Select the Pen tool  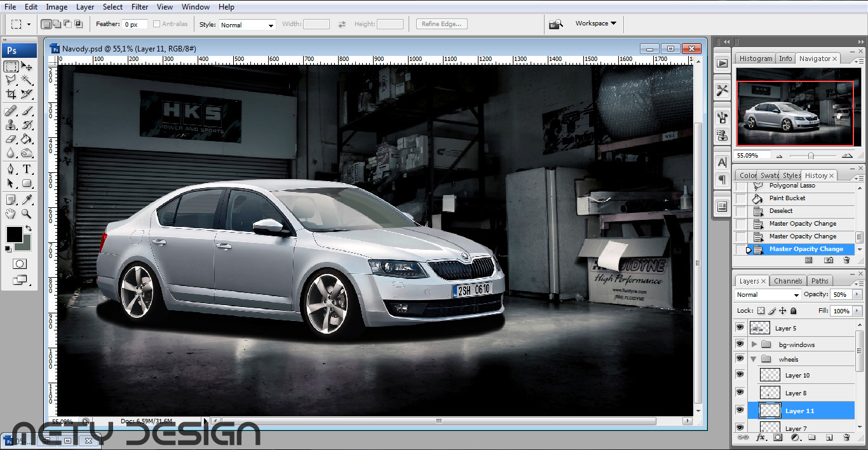pos(11,170)
